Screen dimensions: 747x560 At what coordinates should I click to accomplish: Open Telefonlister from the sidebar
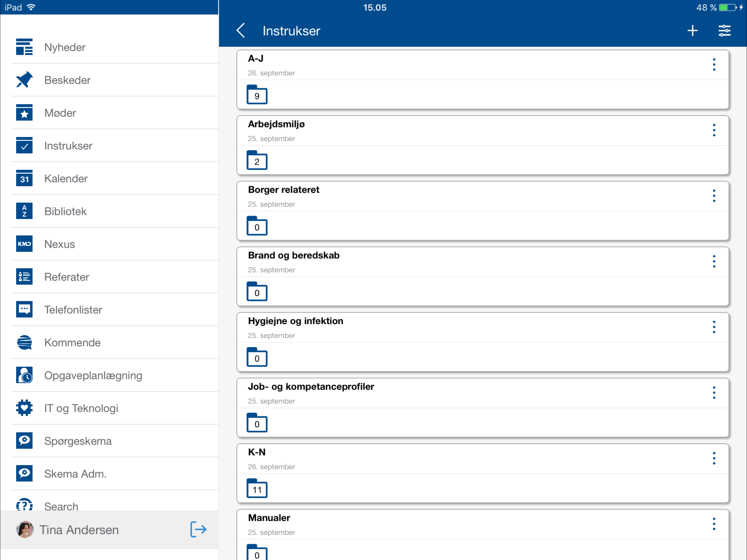click(x=73, y=310)
